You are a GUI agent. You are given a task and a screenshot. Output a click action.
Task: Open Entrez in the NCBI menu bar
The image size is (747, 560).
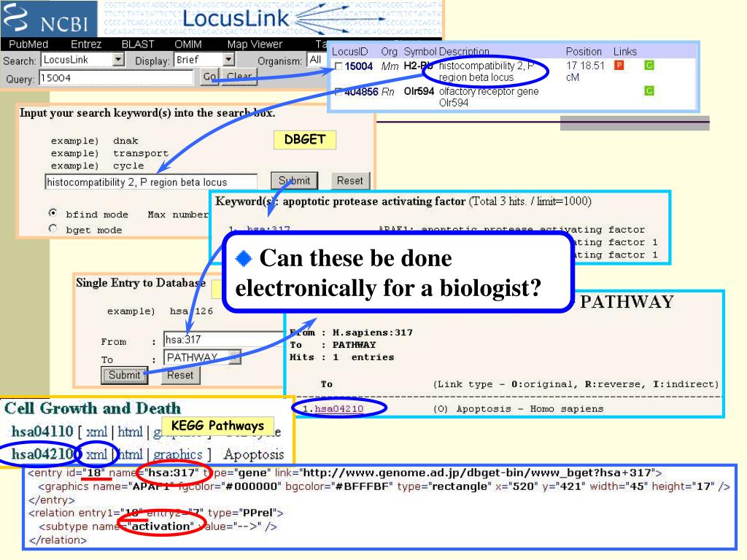coord(86,44)
